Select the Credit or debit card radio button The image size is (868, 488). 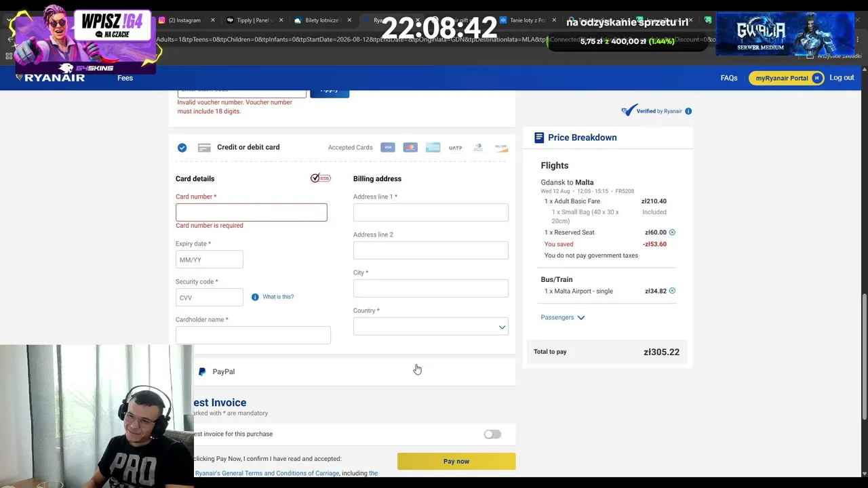[x=182, y=148]
